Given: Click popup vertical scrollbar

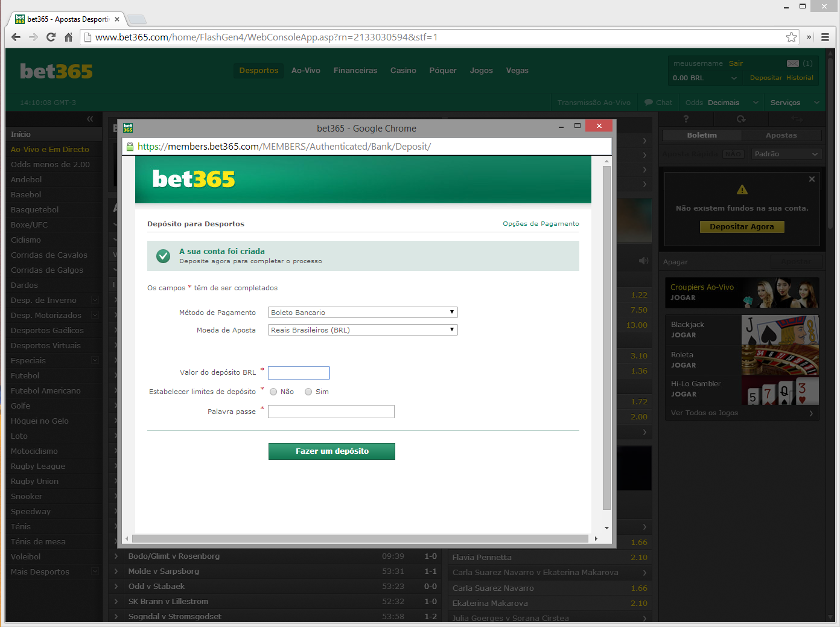Looking at the screenshot, I should click(606, 338).
